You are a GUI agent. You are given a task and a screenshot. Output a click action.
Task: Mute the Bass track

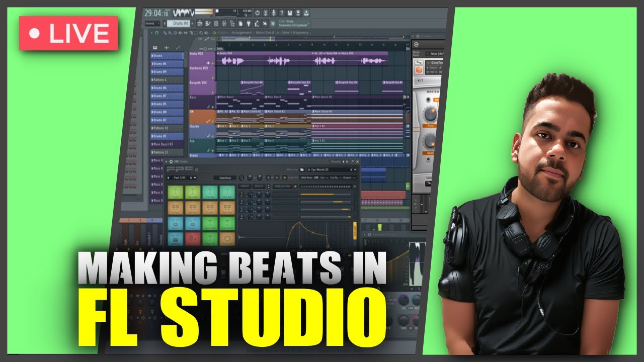click(213, 107)
